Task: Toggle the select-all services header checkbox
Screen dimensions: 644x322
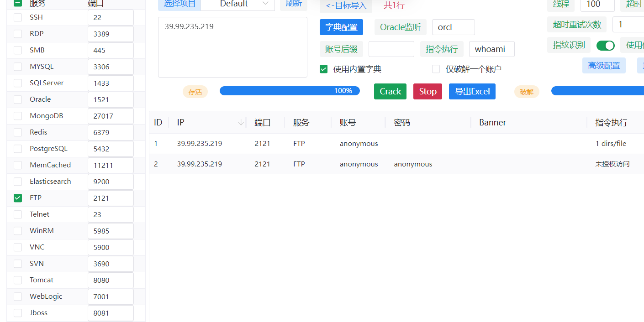Action: pos(18,3)
